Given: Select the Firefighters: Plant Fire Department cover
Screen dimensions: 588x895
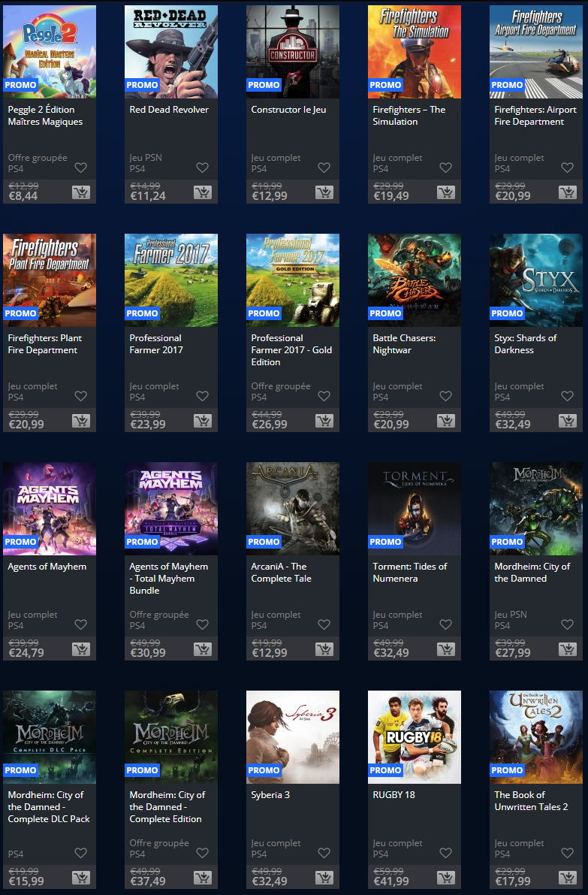Looking at the screenshot, I should click(50, 280).
